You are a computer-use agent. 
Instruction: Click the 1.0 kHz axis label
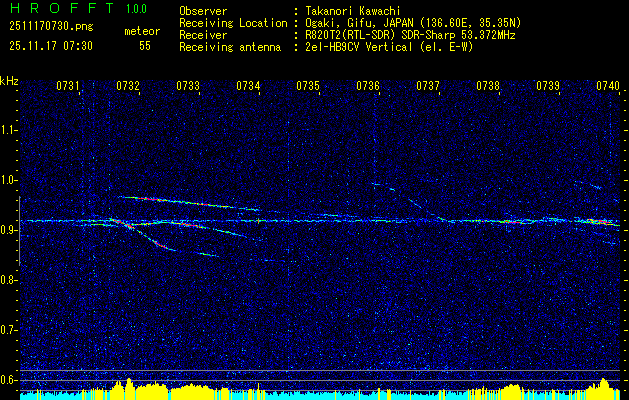(x=8, y=180)
